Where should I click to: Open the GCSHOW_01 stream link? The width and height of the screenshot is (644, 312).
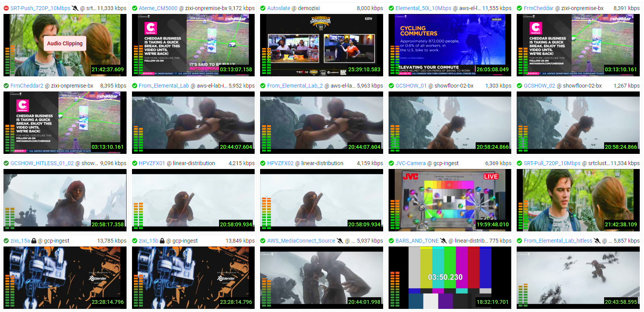(411, 86)
